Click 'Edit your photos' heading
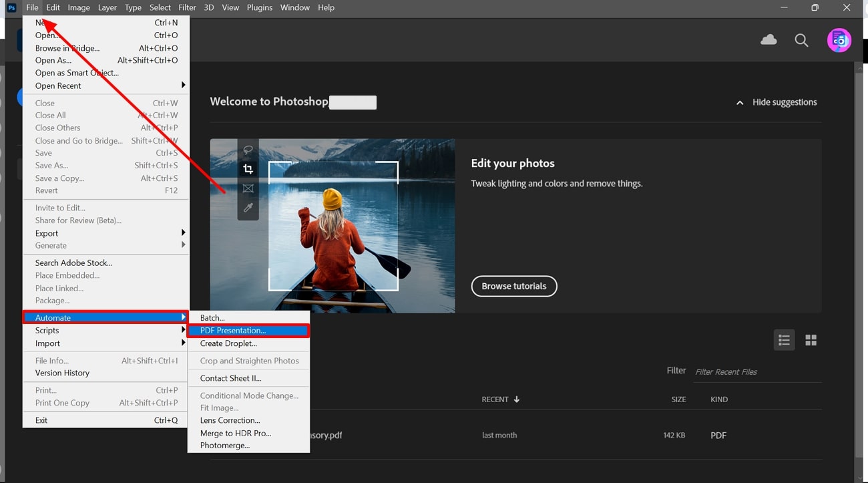 [x=513, y=163]
